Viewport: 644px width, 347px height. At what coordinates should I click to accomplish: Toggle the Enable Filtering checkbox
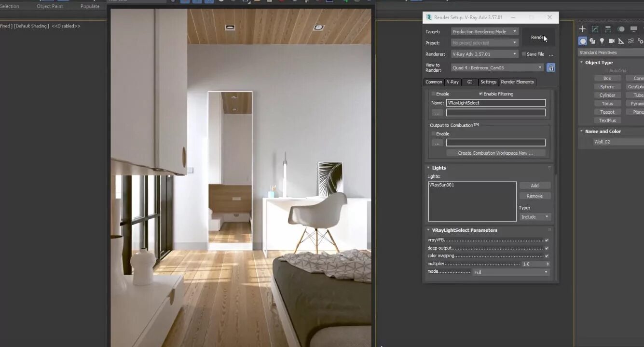(480, 94)
